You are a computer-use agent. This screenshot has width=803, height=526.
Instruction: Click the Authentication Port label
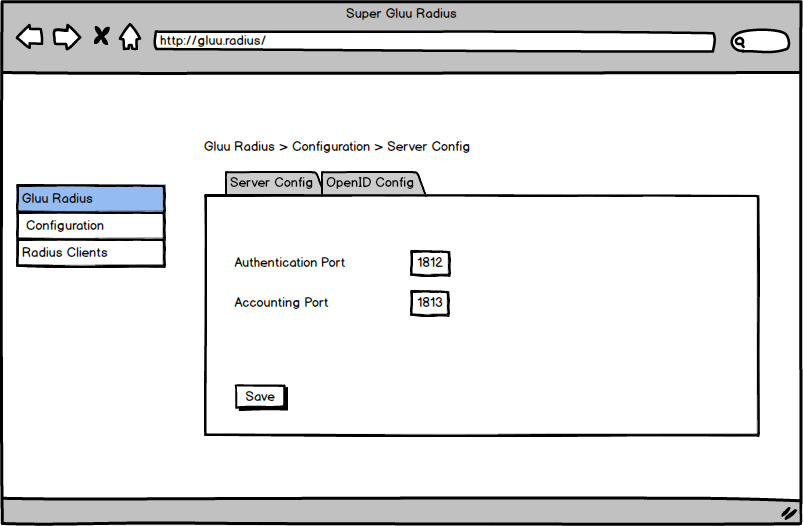click(290, 263)
